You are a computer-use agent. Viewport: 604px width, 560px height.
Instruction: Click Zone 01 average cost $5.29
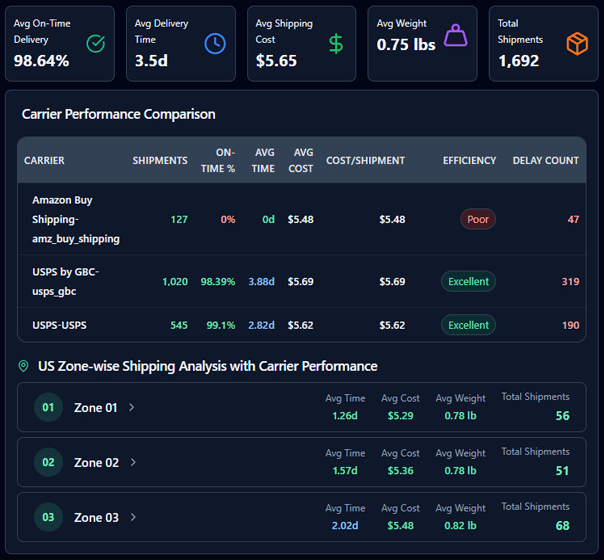point(400,416)
